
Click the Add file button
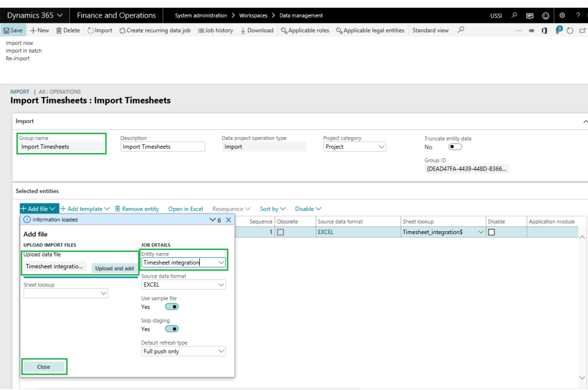[39, 209]
